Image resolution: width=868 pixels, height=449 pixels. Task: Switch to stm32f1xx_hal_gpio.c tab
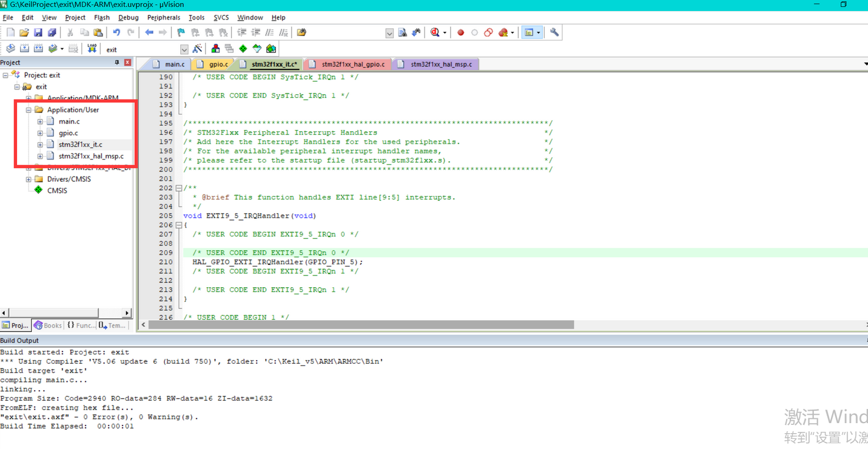[347, 64]
